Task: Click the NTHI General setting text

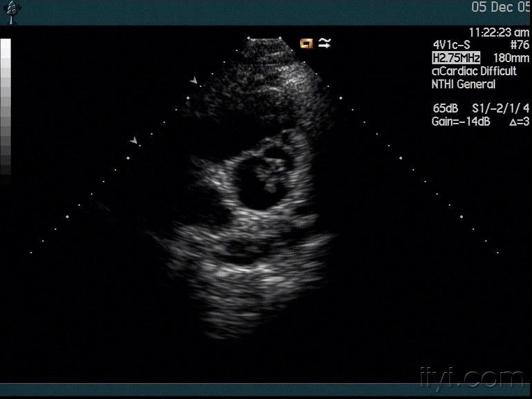Action: tap(464, 84)
